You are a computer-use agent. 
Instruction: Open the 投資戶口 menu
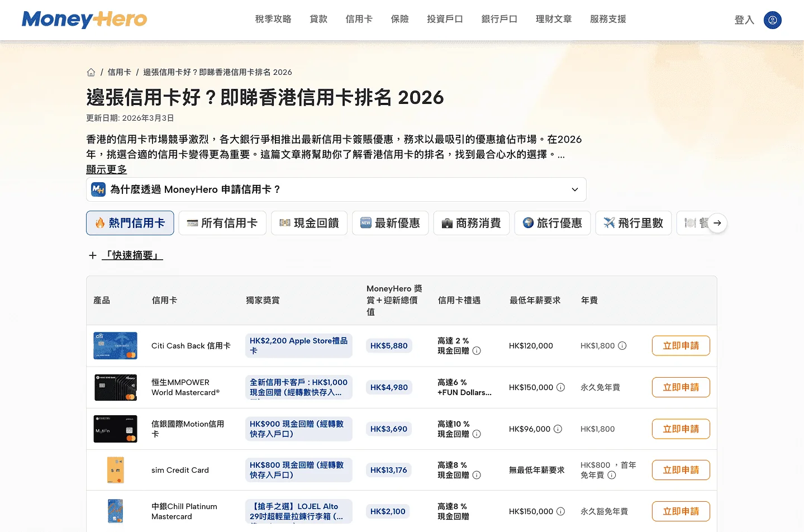(x=445, y=20)
